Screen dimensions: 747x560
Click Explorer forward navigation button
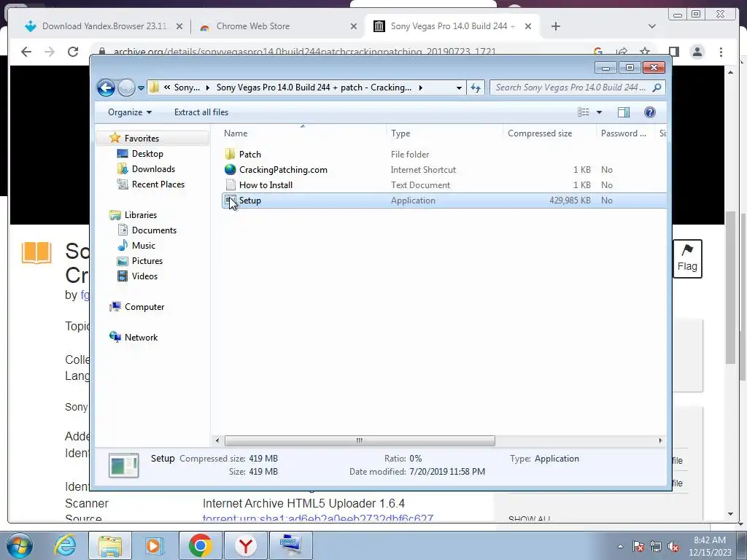[x=126, y=87]
